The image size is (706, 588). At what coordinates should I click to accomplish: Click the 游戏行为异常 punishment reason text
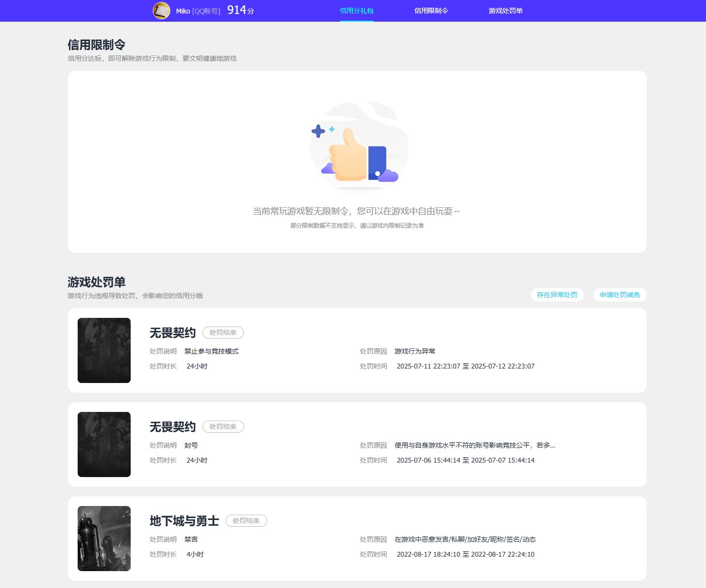[415, 351]
